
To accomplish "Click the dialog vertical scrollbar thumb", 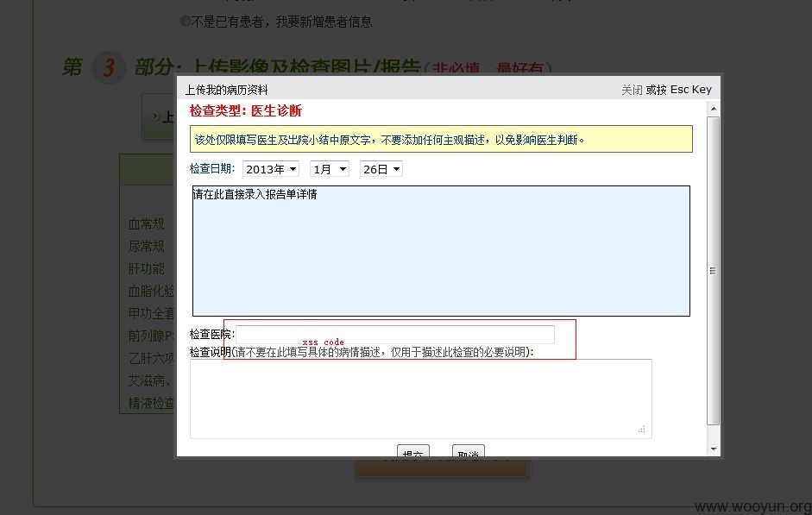I will [x=714, y=271].
